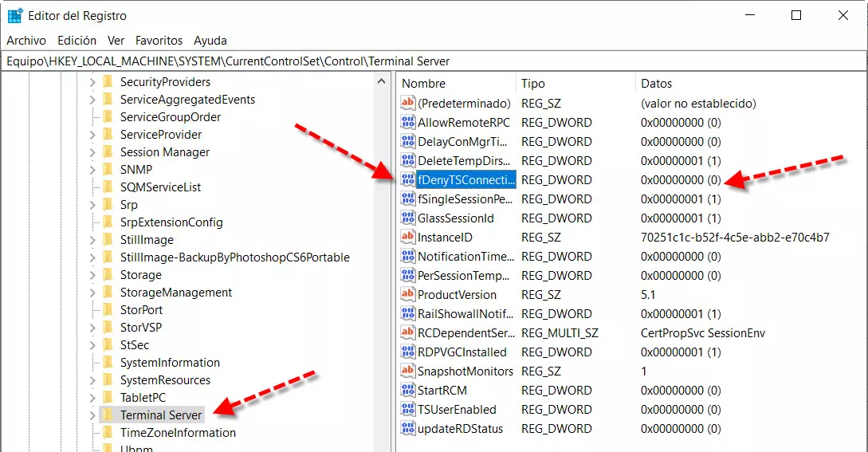Click the icon beside DeleteTempDirs... entry
Viewport: 868px width, 452px height.
point(408,161)
